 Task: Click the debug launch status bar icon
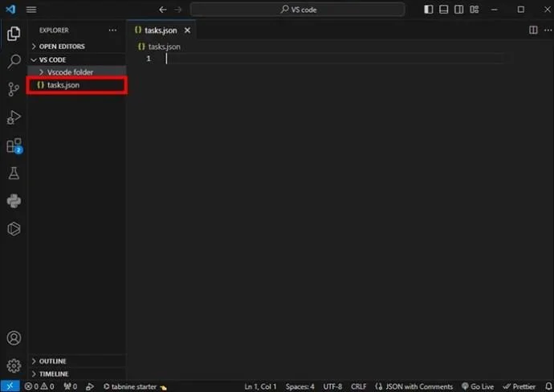(x=90, y=386)
